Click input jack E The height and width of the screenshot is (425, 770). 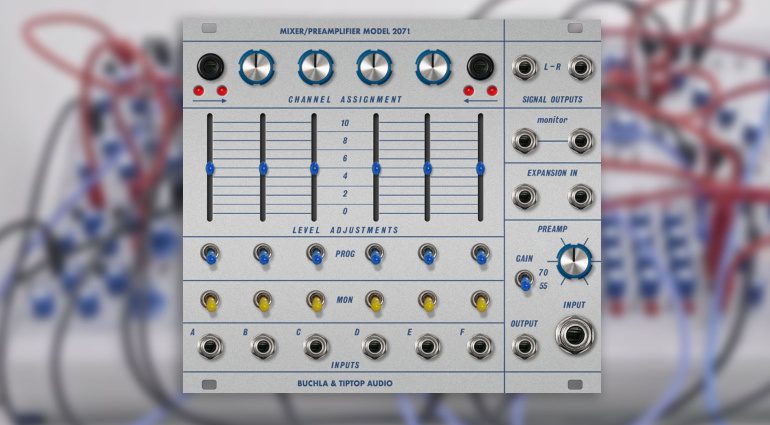click(x=428, y=346)
